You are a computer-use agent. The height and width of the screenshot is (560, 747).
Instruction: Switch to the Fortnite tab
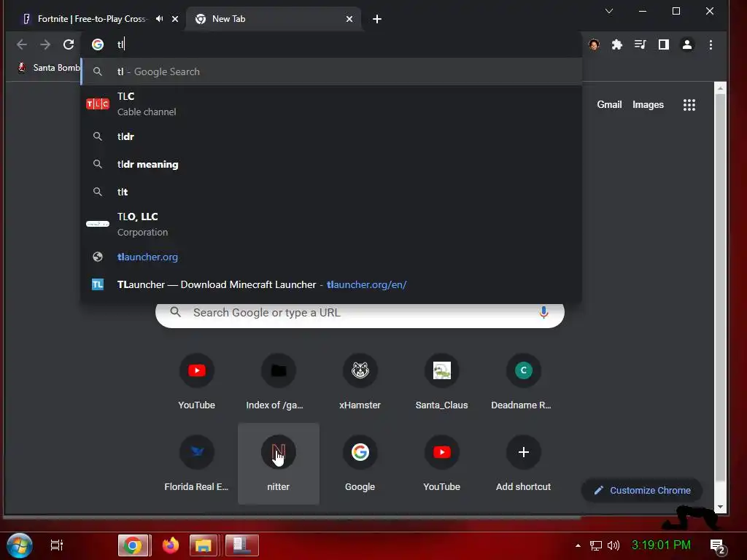(91, 19)
